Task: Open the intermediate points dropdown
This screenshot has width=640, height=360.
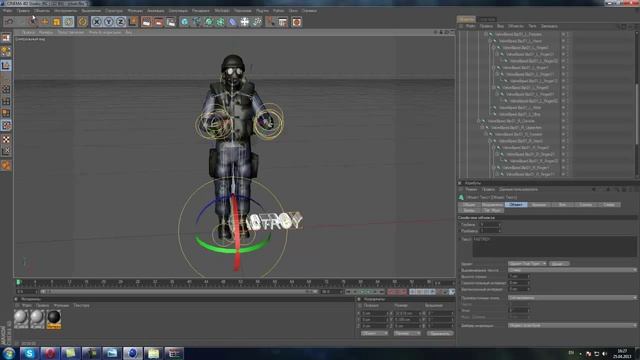Action: [x=572, y=298]
